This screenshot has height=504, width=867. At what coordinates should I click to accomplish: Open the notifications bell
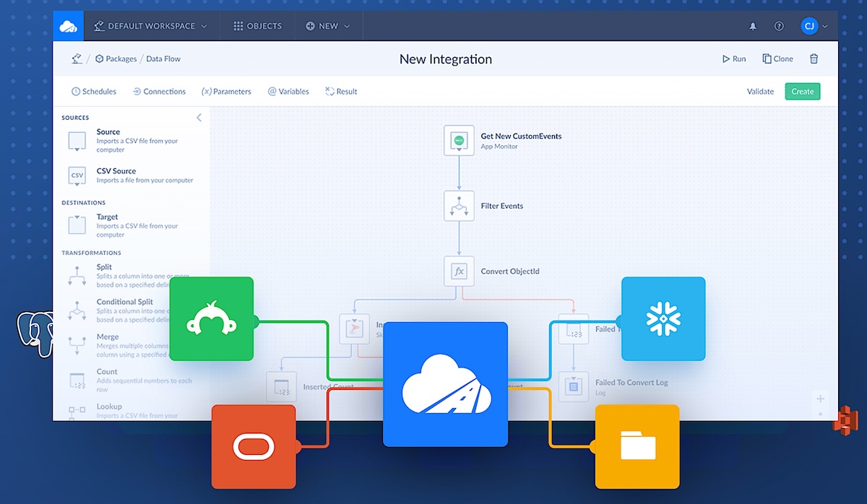[x=753, y=26]
